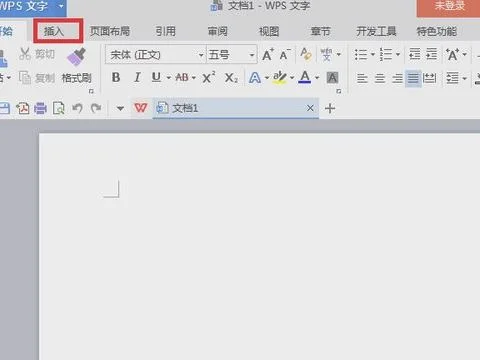
Task: Switch to the 页面布局 tab
Action: tap(110, 32)
